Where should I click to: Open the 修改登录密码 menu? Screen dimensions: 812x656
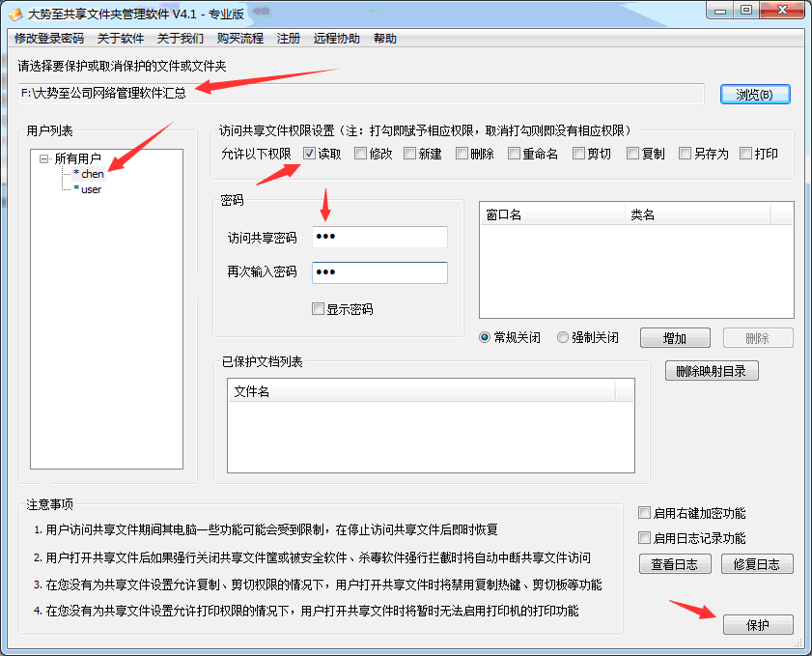pyautogui.click(x=48, y=39)
